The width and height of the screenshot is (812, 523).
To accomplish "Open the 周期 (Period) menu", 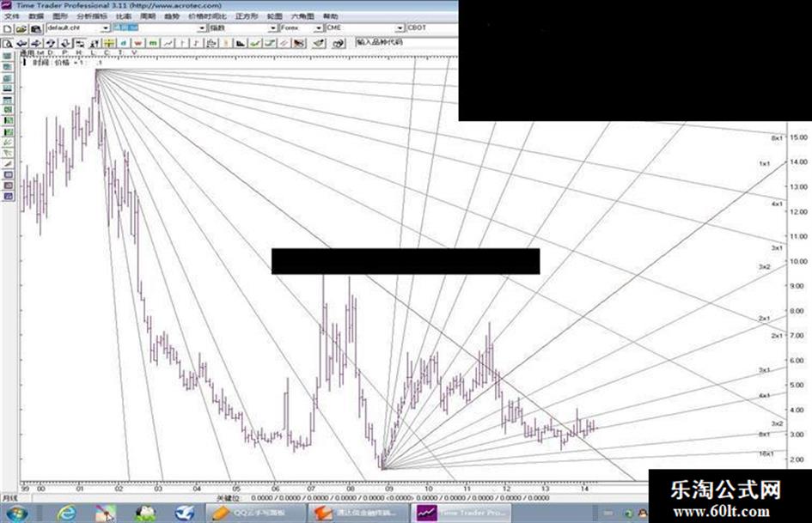I will tap(148, 16).
